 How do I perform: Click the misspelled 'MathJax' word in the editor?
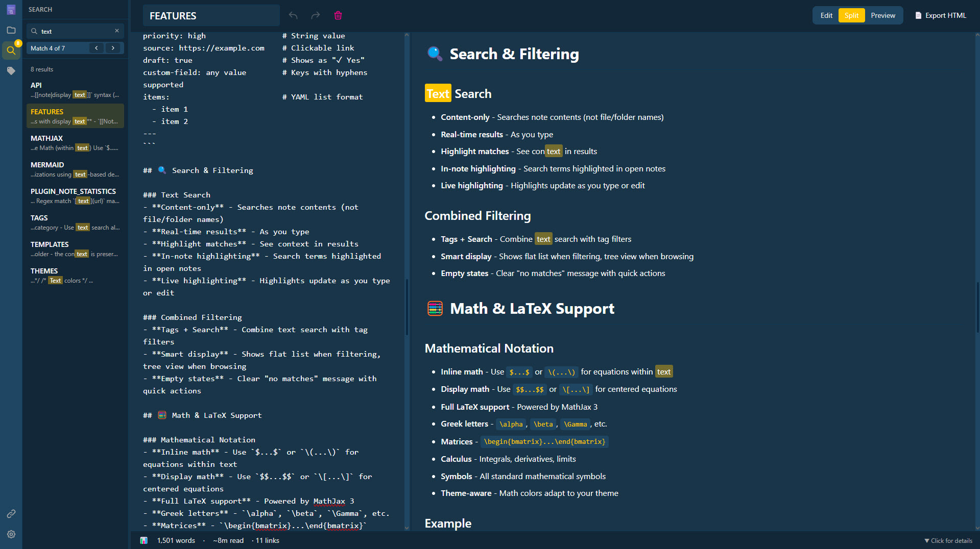point(329,501)
